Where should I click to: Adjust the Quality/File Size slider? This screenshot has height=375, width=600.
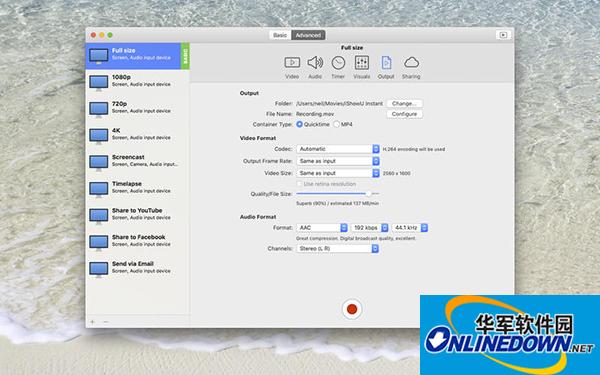pyautogui.click(x=338, y=194)
